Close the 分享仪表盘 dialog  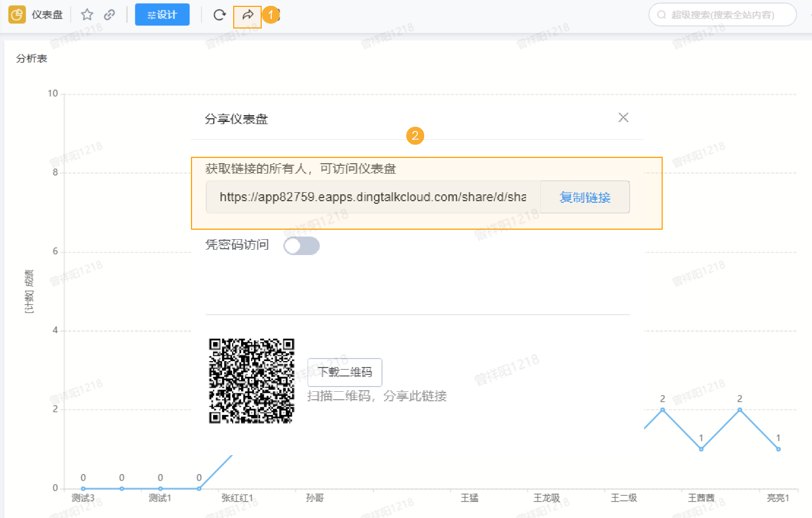623,117
